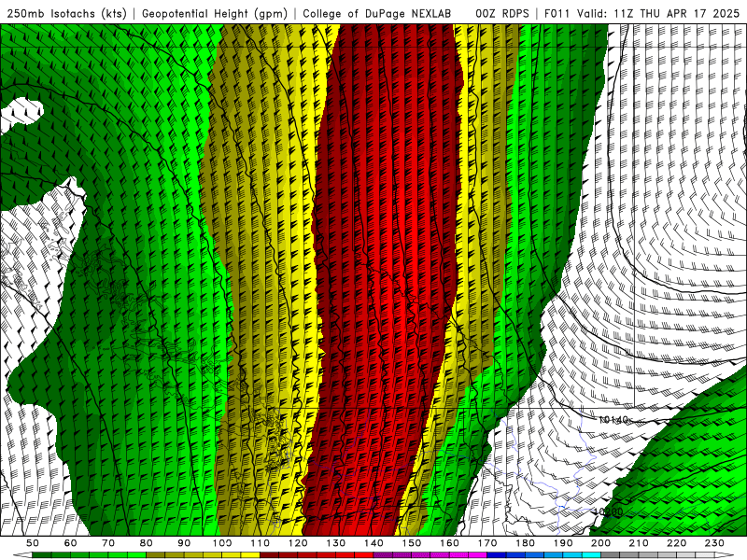Click the '100' legend value
The height and width of the screenshot is (560, 747).
(222, 543)
